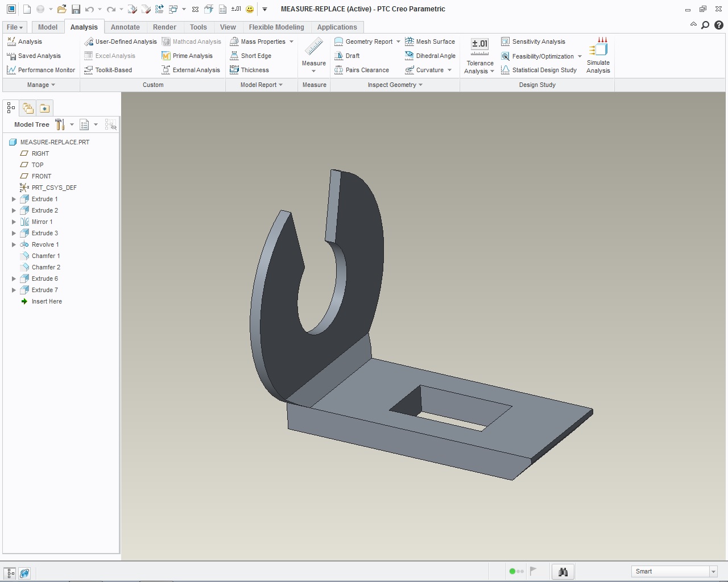Click the Analysis button in Manage group
728x582 pixels.
[24, 41]
